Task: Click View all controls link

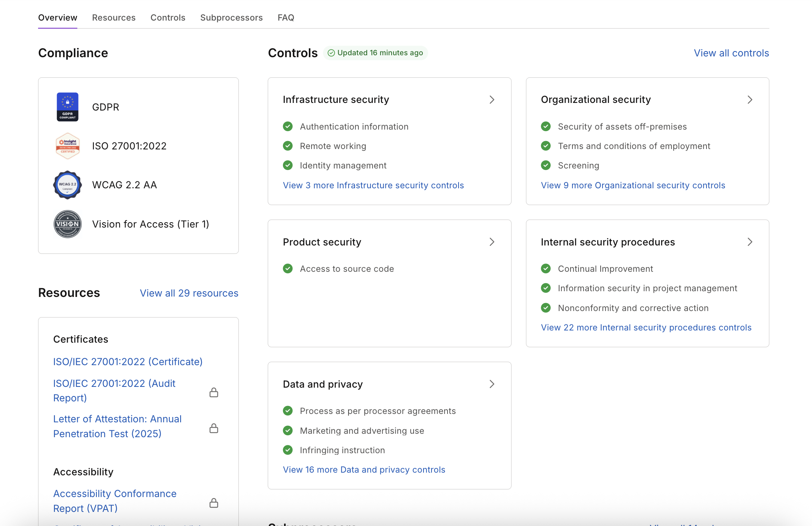Action: tap(731, 53)
